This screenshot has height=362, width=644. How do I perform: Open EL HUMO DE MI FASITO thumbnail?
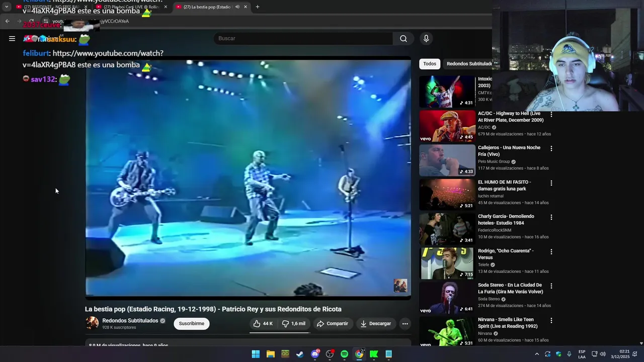pos(447,195)
